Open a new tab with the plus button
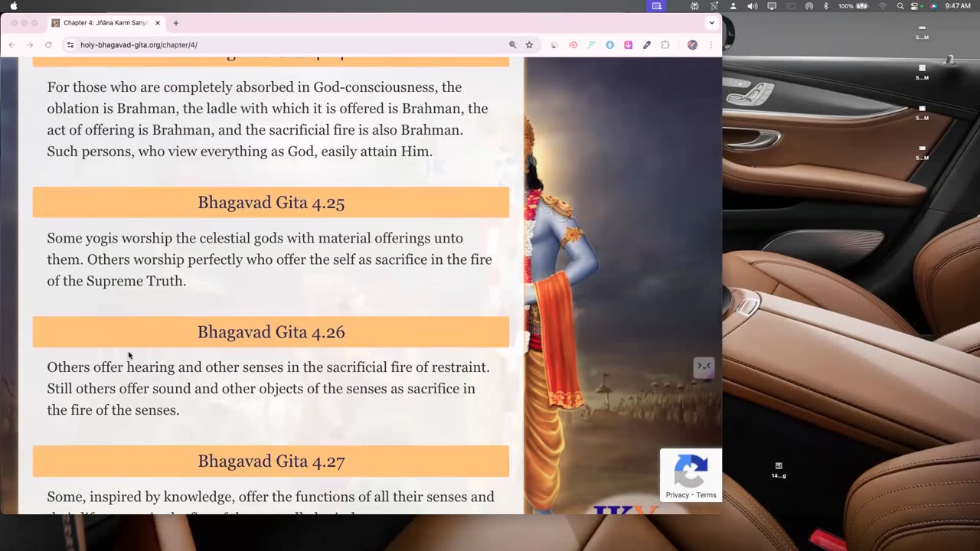 (x=176, y=23)
